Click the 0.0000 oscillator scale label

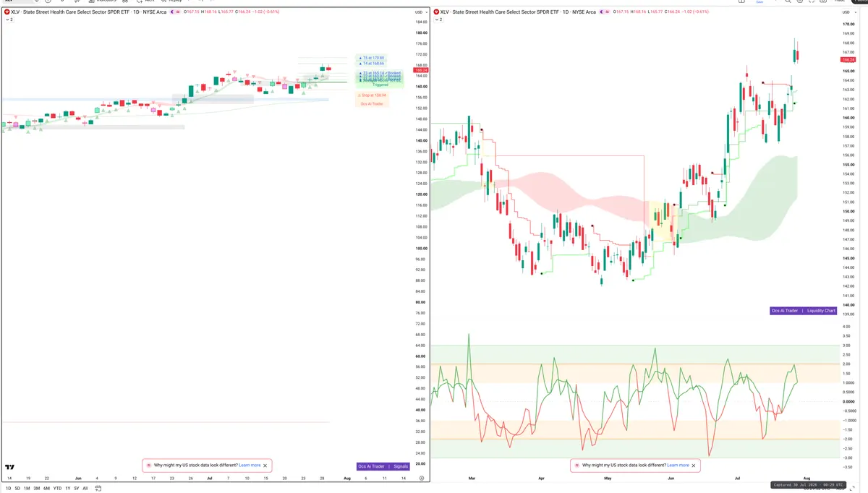tap(848, 401)
